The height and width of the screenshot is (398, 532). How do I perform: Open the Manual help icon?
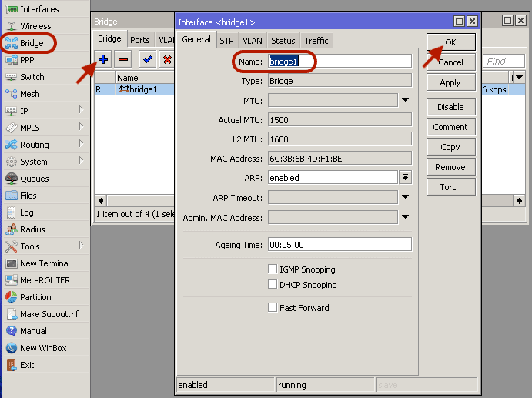12,331
